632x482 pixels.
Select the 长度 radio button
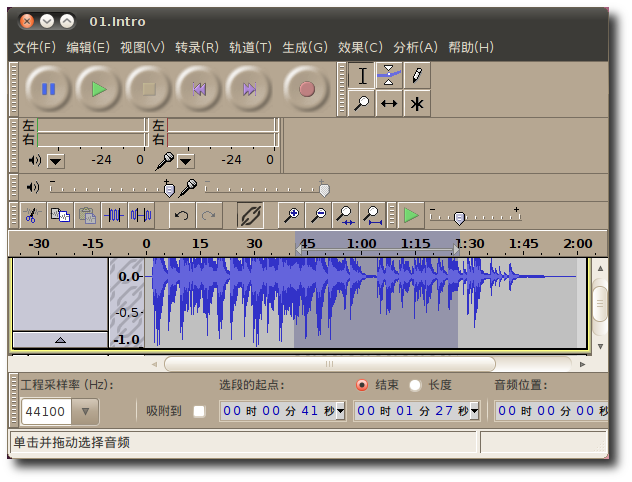coord(414,385)
